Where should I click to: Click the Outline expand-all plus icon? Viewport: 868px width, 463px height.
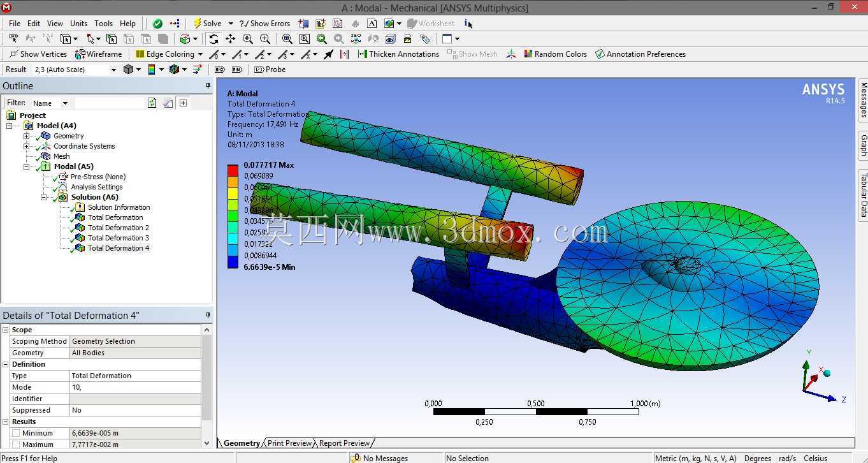[x=183, y=103]
